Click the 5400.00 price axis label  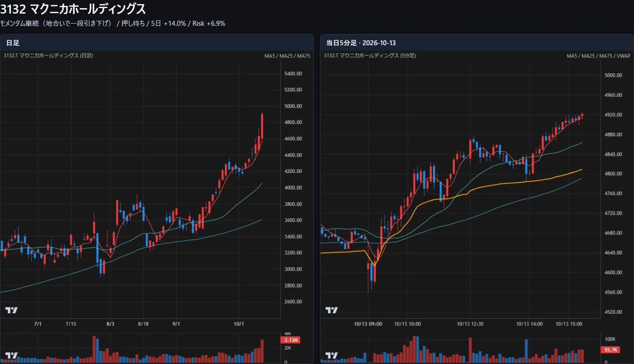293,73
